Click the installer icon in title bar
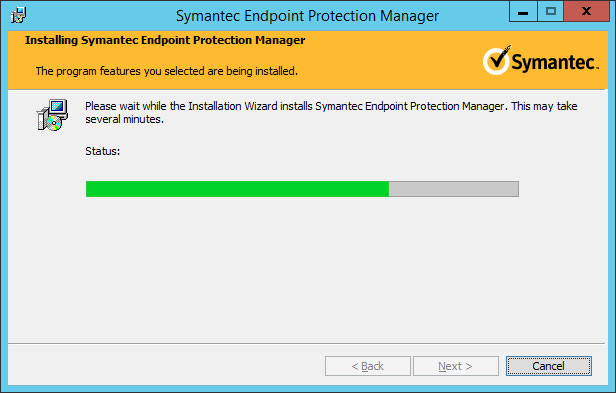 pyautogui.click(x=18, y=15)
